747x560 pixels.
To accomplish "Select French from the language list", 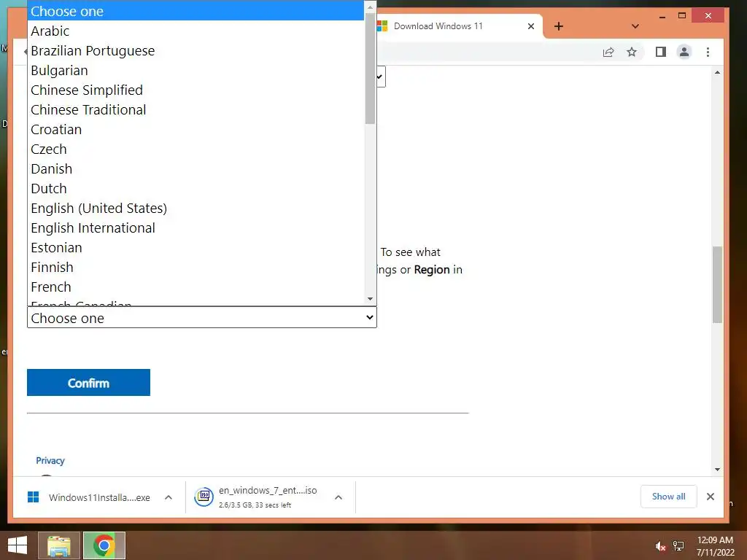I will coord(196,287).
